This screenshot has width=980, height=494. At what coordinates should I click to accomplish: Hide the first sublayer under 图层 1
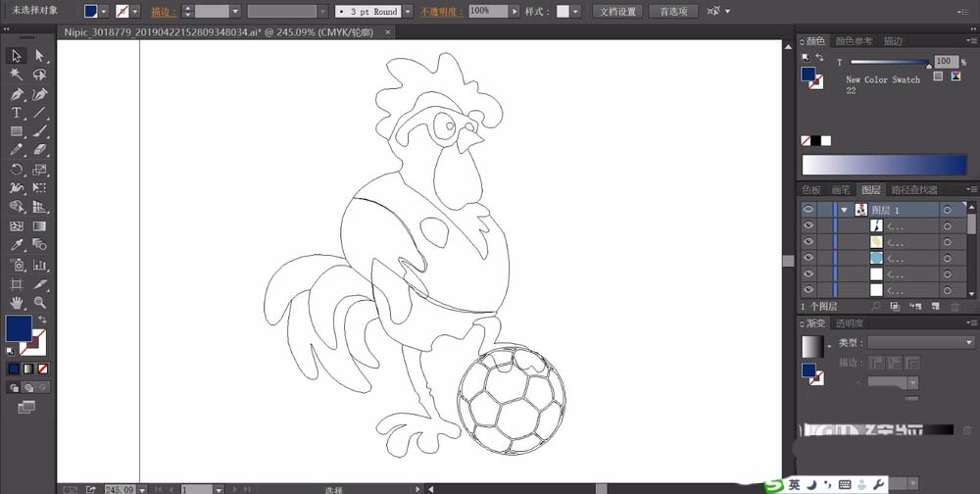808,225
